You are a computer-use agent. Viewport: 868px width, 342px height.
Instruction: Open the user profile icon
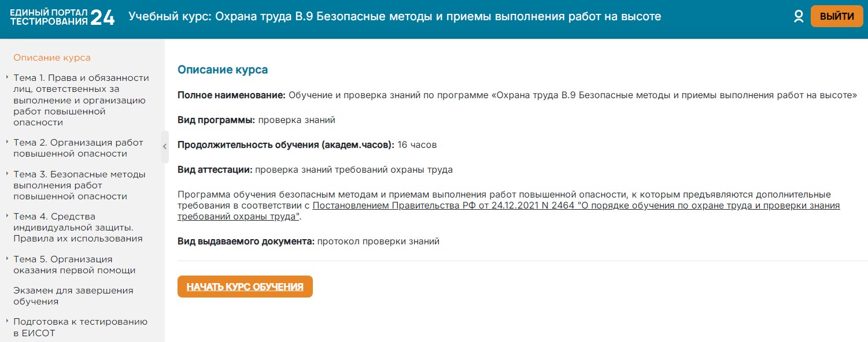pos(799,16)
